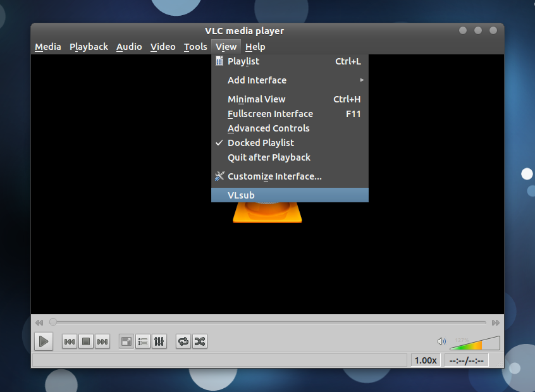The height and width of the screenshot is (392, 535).
Task: Mute audio via the speaker icon
Action: pyautogui.click(x=441, y=341)
